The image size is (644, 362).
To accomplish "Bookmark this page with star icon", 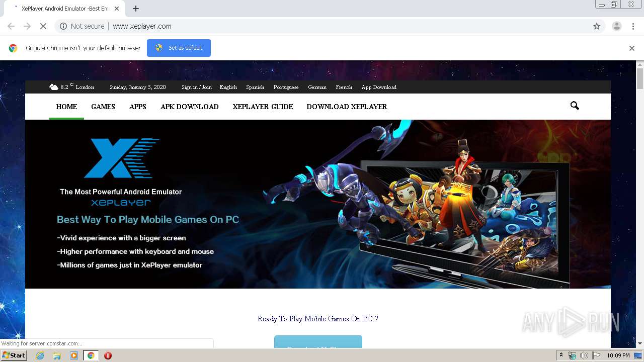I will click(597, 26).
